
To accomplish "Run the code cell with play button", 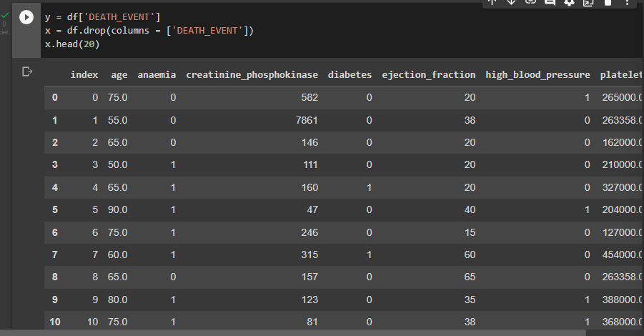I will pyautogui.click(x=26, y=17).
